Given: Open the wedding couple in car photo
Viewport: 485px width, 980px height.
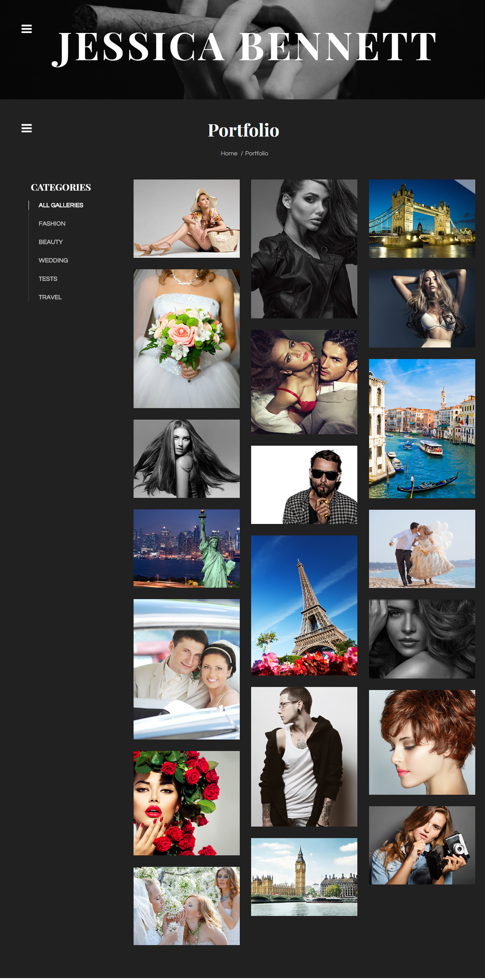Looking at the screenshot, I should point(186,669).
